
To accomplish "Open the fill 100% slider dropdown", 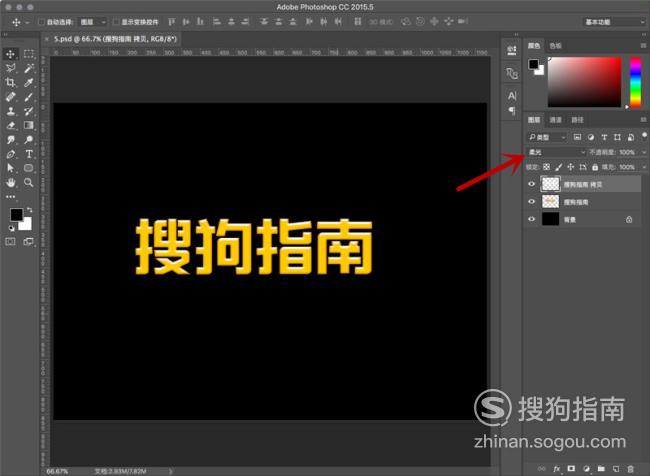I will click(x=644, y=167).
